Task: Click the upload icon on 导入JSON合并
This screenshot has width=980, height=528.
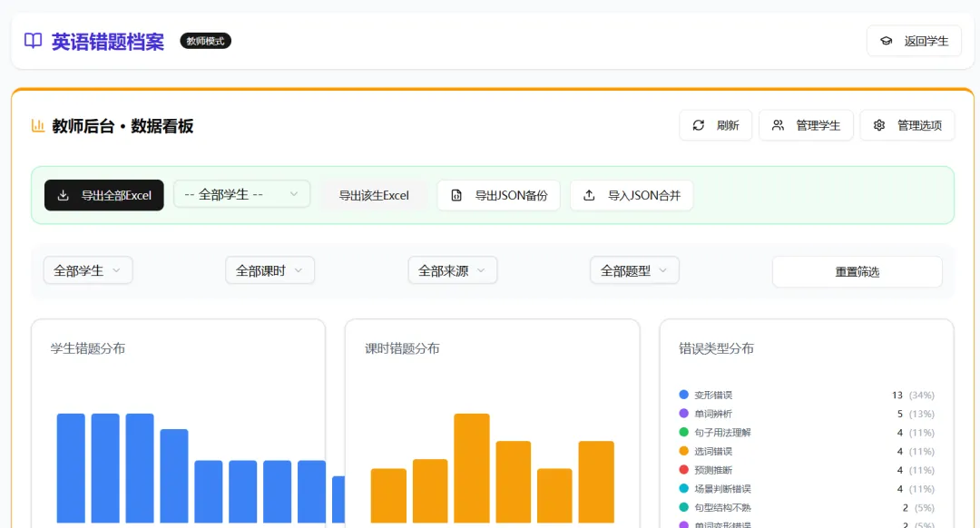Action: pos(587,195)
